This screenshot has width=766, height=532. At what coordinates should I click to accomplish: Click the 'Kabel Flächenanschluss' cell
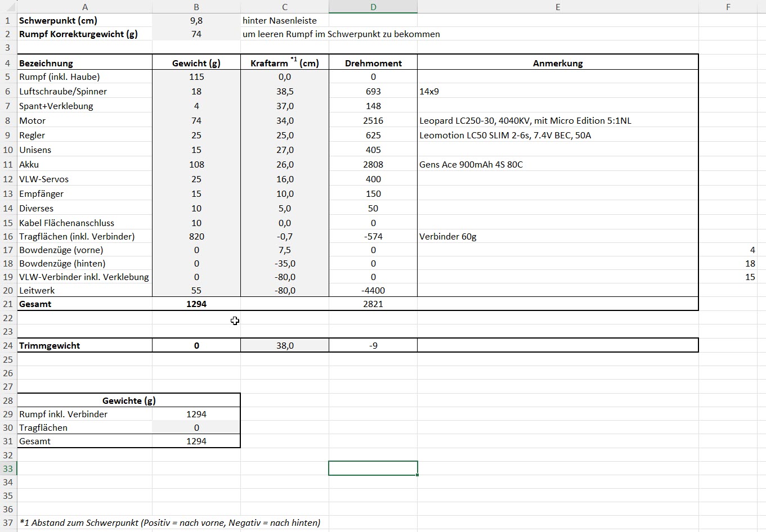(84, 223)
